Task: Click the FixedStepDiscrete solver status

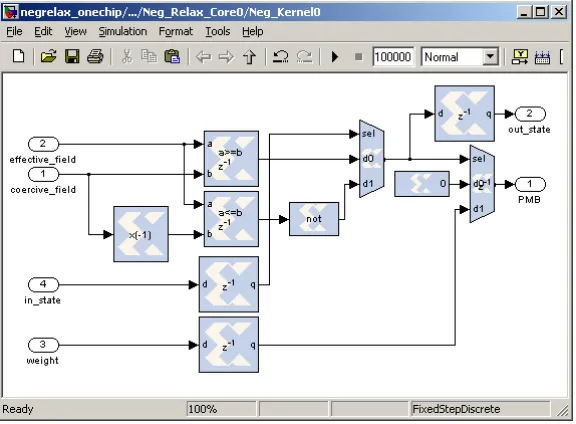Action: 480,409
